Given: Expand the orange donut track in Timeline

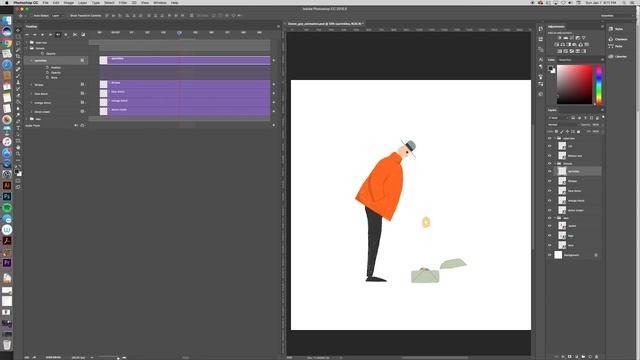Looking at the screenshot, I should click(31, 102).
